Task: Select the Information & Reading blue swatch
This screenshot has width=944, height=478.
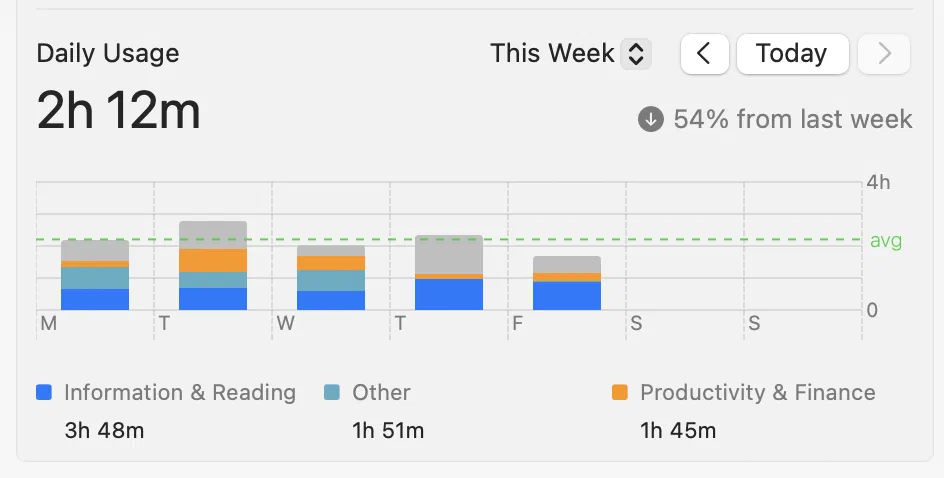Action: 44,393
